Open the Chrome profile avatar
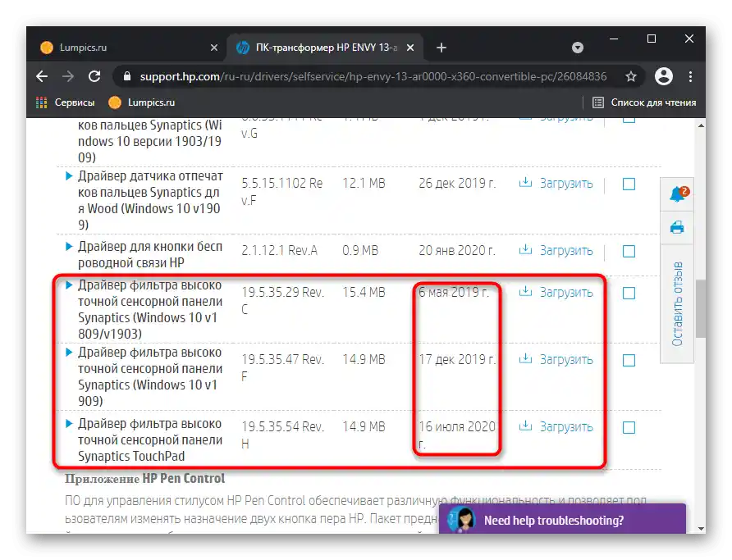This screenshot has width=732, height=560. pos(663,76)
